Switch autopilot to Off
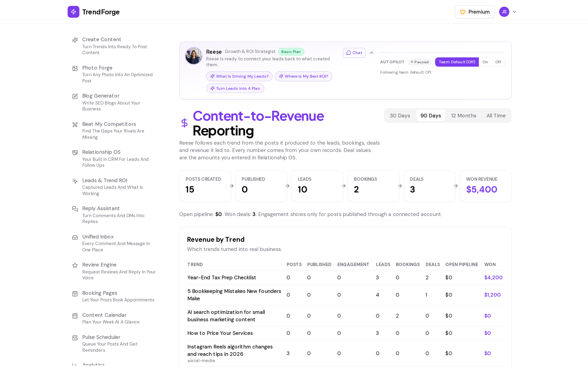588x368 pixels. click(498, 62)
